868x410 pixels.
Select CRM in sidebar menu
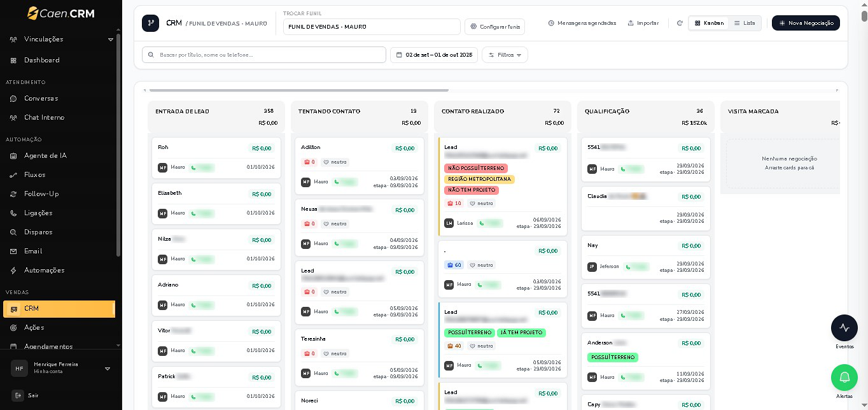(x=59, y=309)
